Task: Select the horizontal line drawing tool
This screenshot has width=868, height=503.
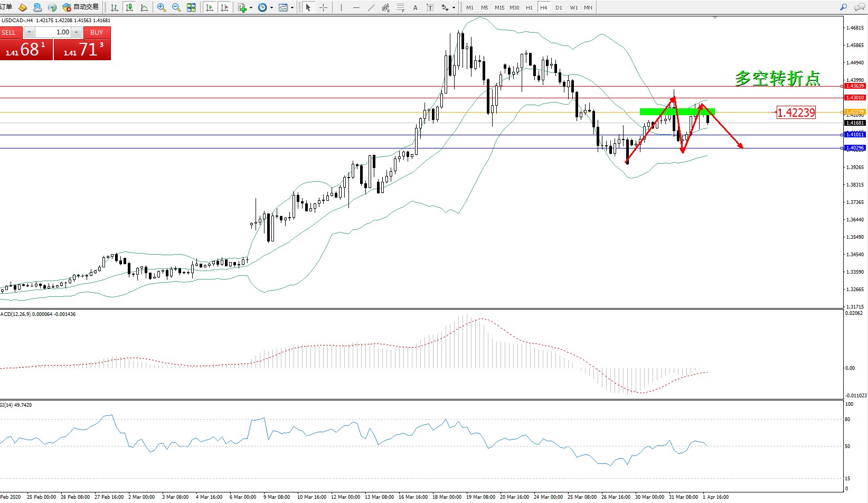Action: click(356, 7)
